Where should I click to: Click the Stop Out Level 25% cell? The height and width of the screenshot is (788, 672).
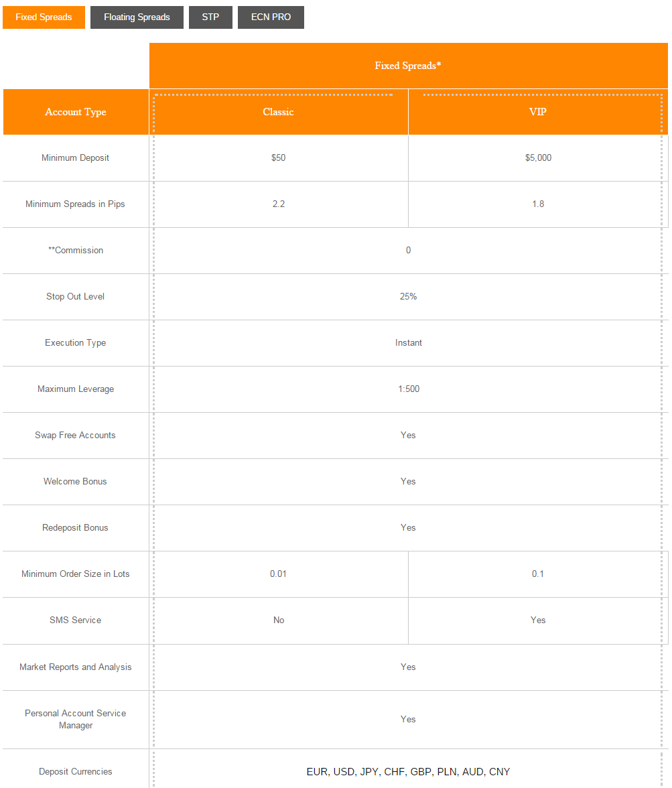(x=409, y=296)
